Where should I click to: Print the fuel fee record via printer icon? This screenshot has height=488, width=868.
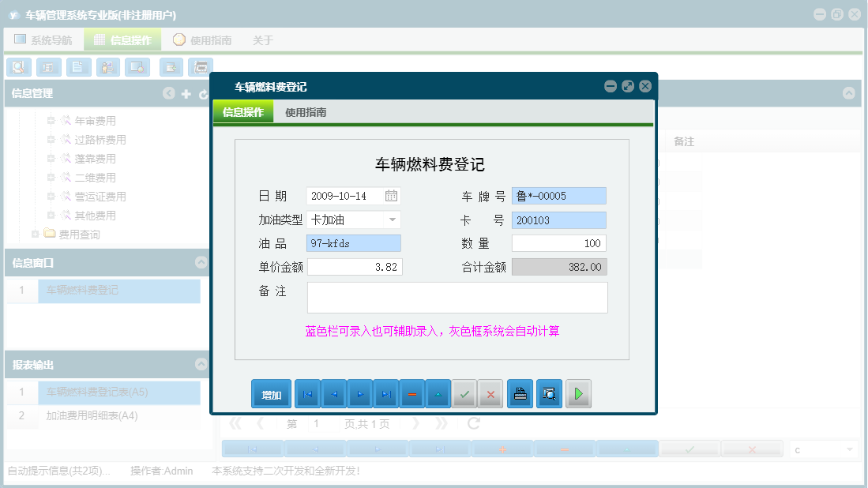(x=520, y=393)
